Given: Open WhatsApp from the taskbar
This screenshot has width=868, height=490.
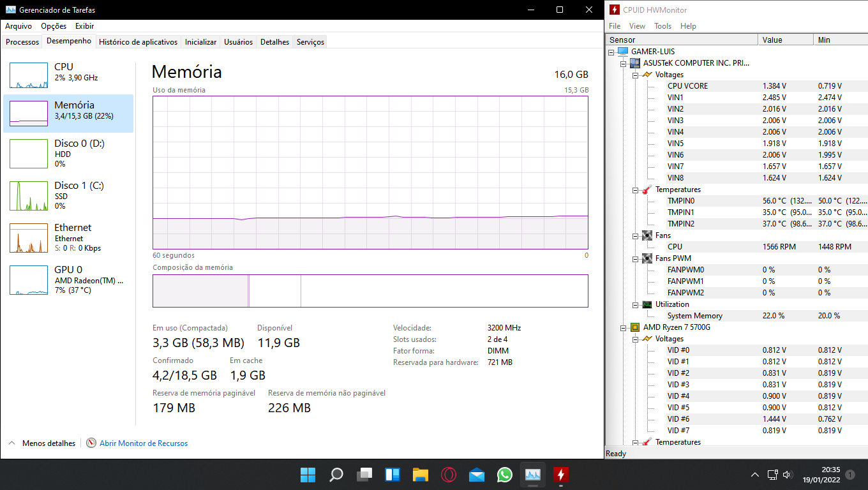Looking at the screenshot, I should pos(505,475).
